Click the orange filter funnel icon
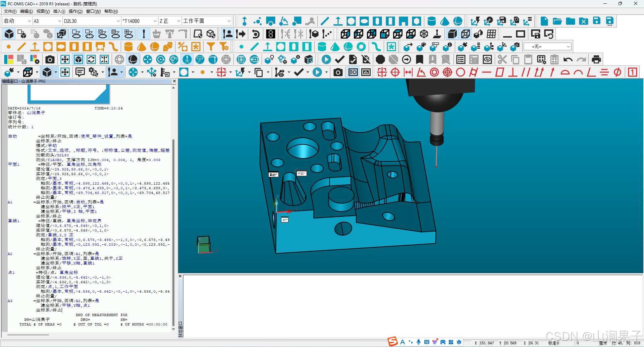 click(x=211, y=47)
